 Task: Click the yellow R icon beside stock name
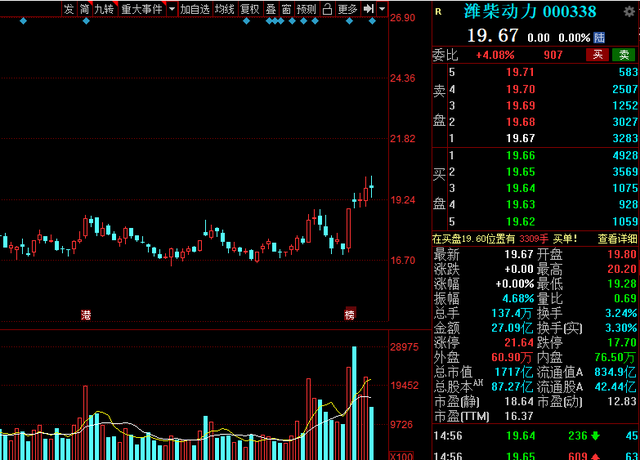point(438,11)
